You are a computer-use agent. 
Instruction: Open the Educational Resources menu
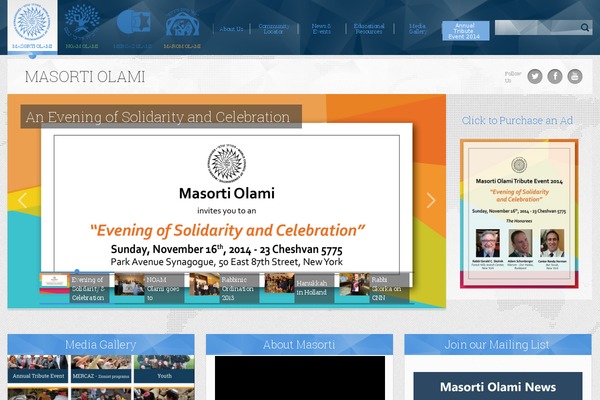pos(369,29)
